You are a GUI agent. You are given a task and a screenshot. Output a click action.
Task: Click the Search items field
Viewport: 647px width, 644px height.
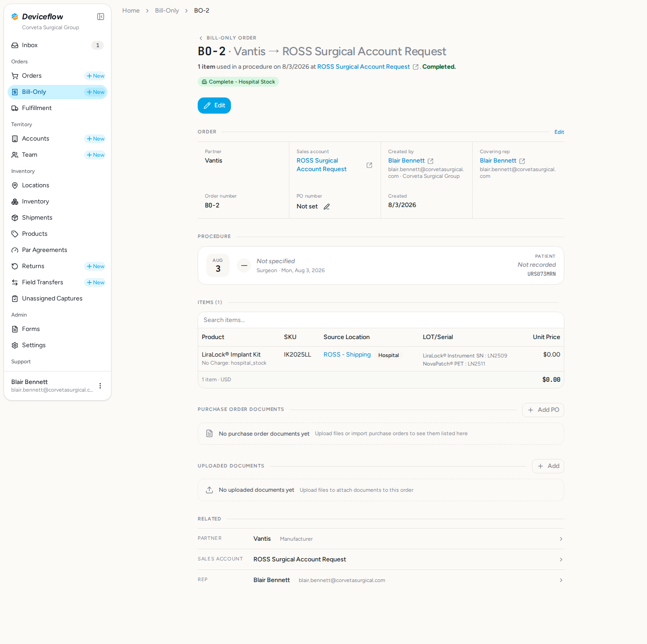[381, 320]
